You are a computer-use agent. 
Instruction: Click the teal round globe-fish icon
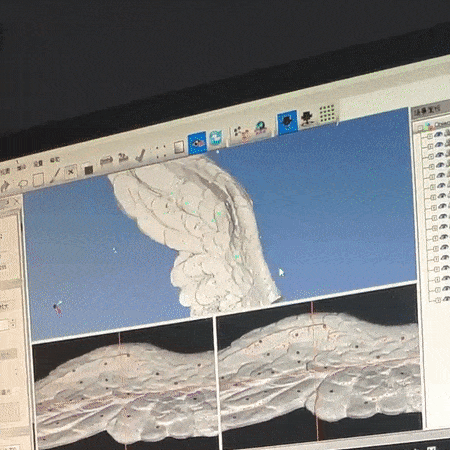pyautogui.click(x=216, y=138)
